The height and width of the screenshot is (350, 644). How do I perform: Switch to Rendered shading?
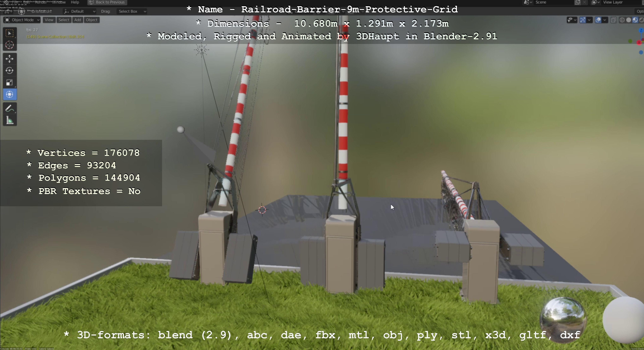[x=641, y=20]
